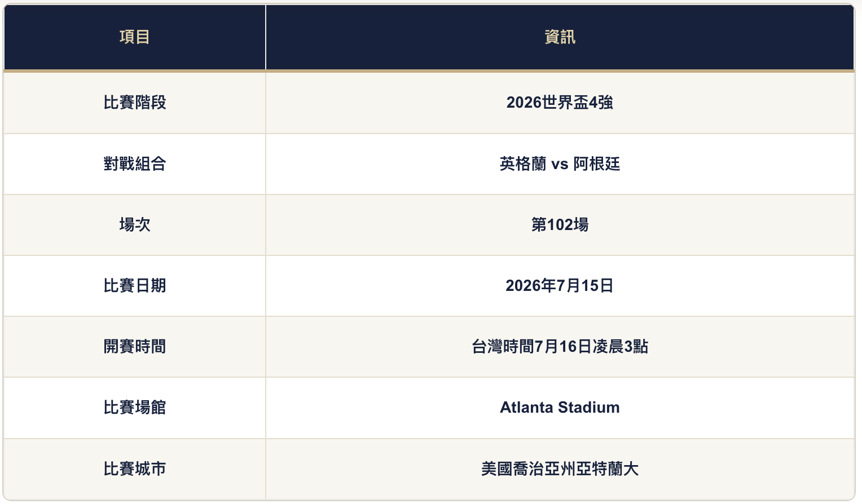This screenshot has width=862, height=504.
Task: Select the 對戰組合 label cell
Action: tap(134, 164)
